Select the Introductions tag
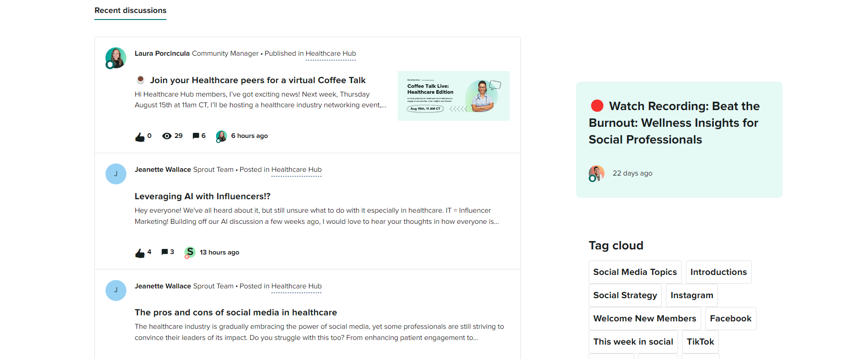This screenshot has width=868, height=359. tap(718, 272)
